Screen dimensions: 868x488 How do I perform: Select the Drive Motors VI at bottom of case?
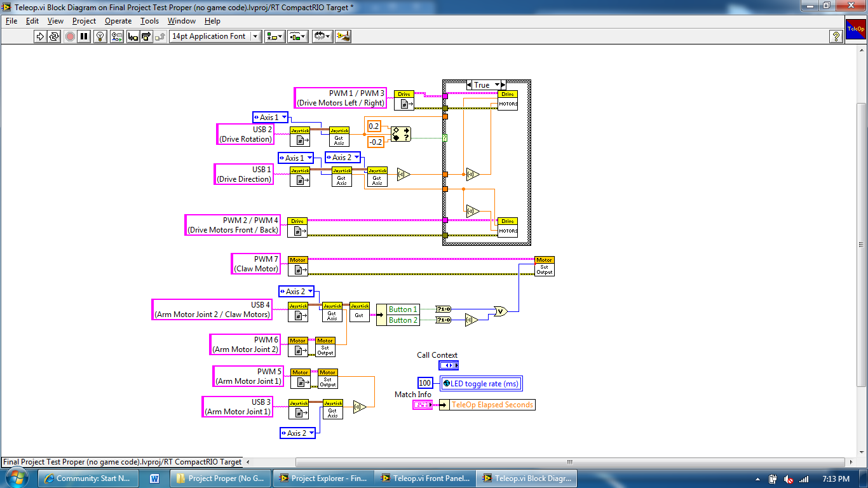point(508,227)
